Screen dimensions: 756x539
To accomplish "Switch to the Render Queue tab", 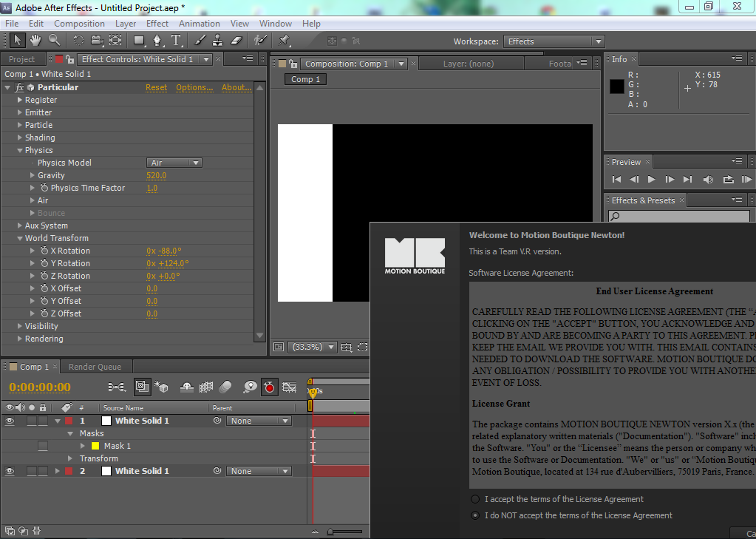I will (95, 367).
